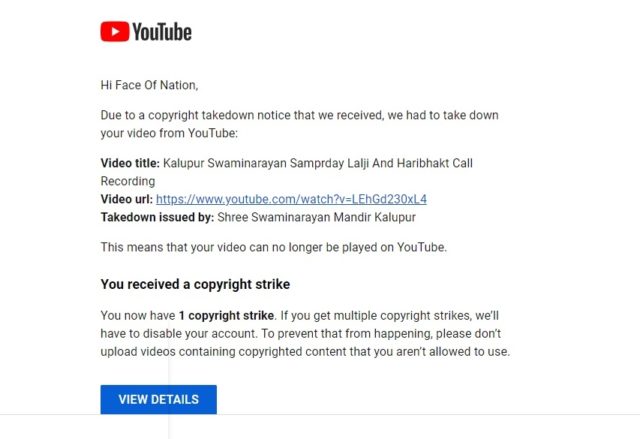
Task: Click the word 'Recording' in the video title
Action: [x=128, y=181]
